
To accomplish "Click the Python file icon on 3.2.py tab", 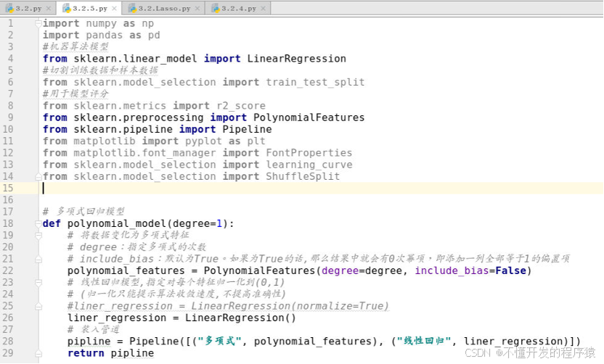I will (x=9, y=8).
